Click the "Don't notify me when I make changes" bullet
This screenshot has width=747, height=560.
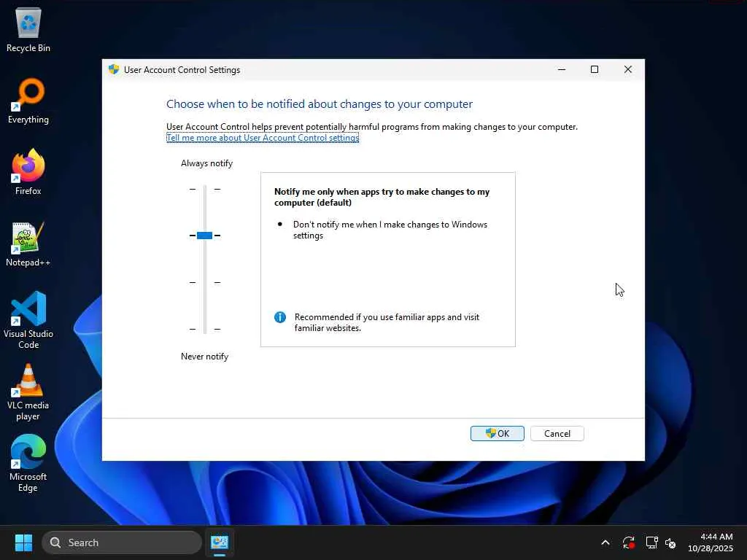(x=390, y=230)
